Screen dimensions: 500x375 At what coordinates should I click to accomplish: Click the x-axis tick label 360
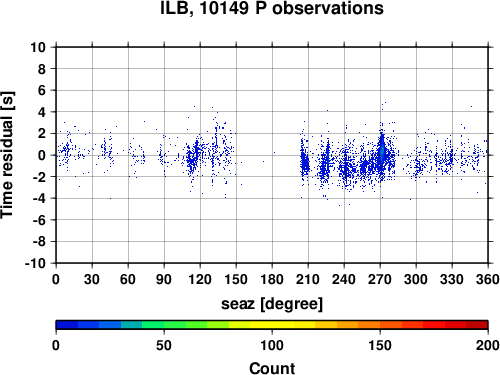click(x=488, y=279)
